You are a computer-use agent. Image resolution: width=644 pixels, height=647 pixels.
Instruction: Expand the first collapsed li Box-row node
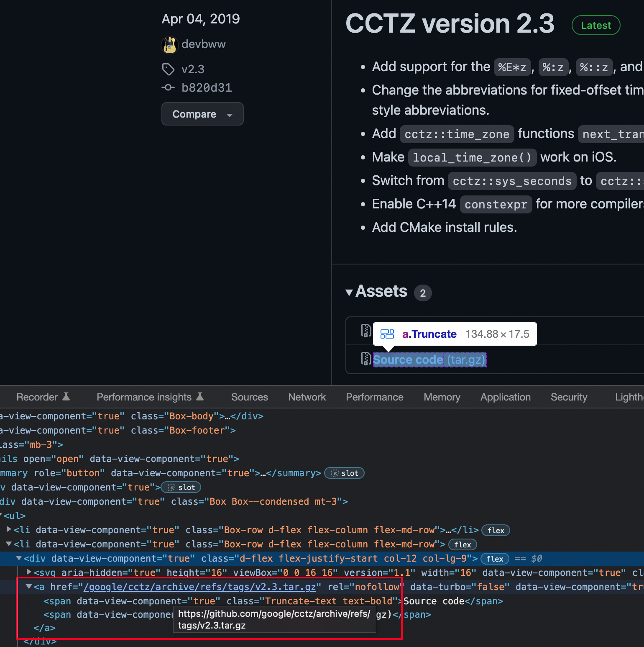9,529
